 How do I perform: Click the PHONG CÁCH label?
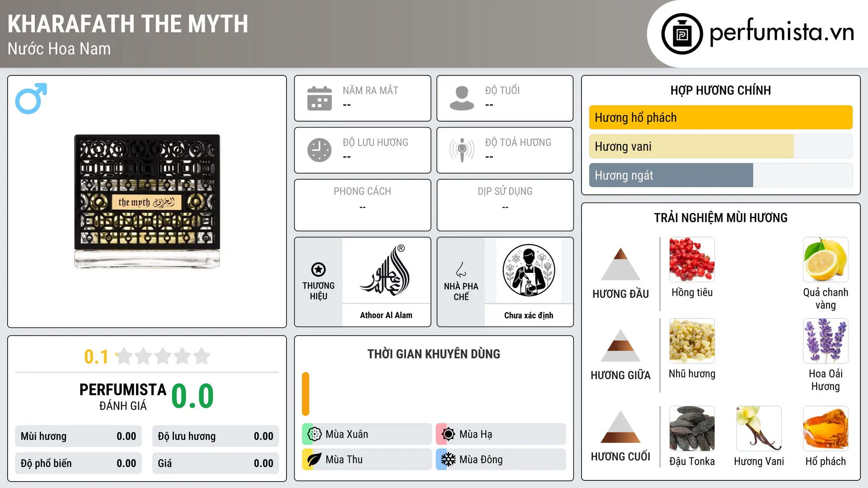(x=362, y=191)
